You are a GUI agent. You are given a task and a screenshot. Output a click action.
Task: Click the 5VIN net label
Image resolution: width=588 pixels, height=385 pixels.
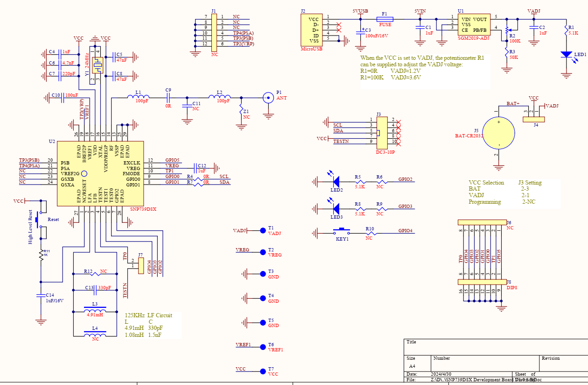pos(420,11)
